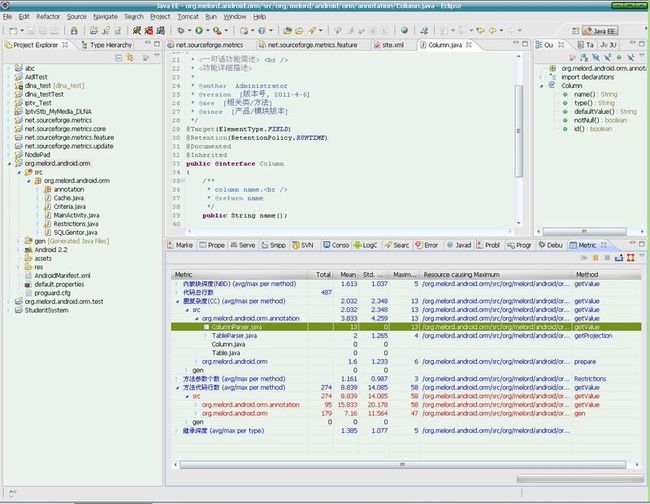Open the Window menu

(235, 17)
